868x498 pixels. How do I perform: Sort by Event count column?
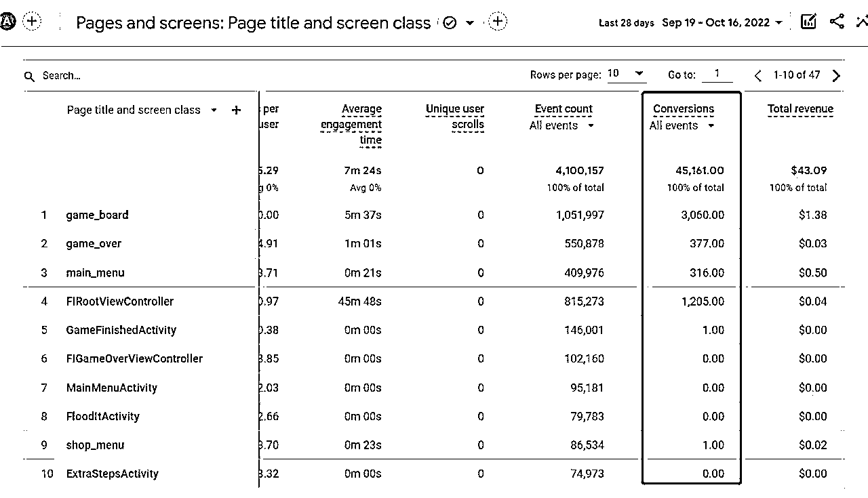pos(564,109)
